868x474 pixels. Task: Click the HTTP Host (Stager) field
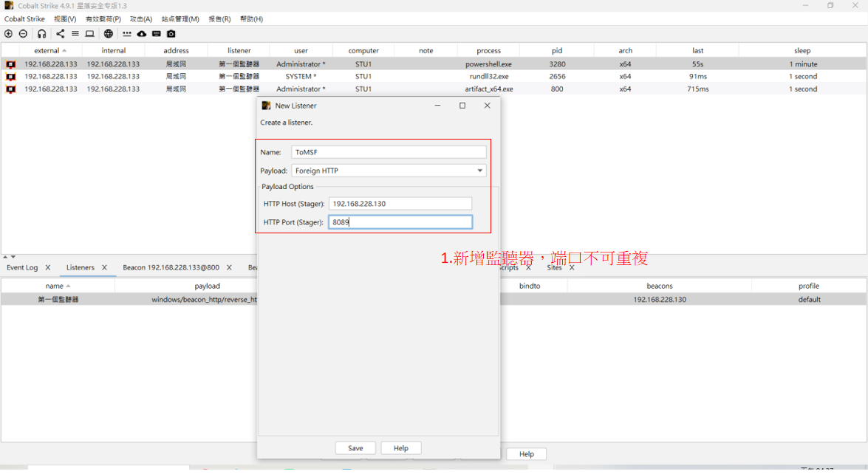(400, 204)
